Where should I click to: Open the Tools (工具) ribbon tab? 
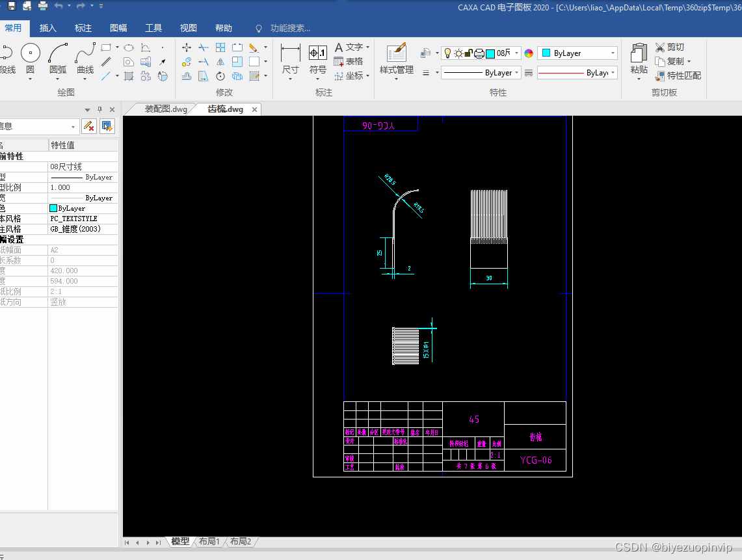153,28
